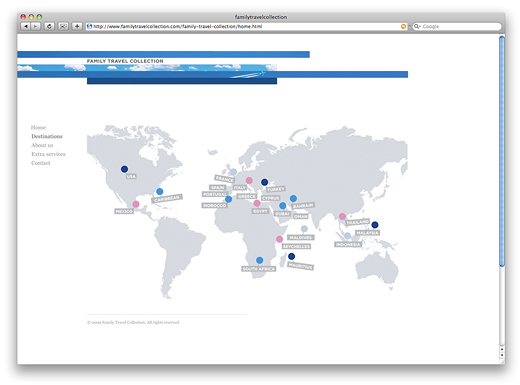Select the dark blue Mauritius map dot

pyautogui.click(x=291, y=256)
